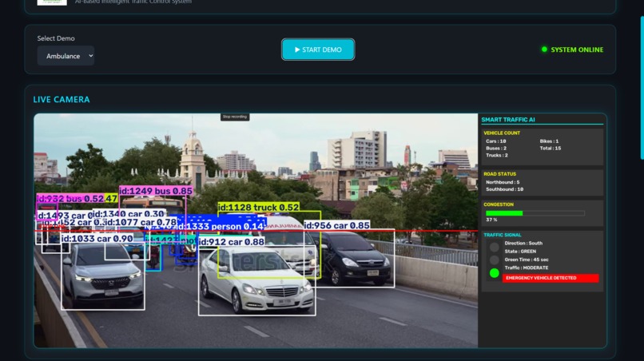Viewport: 644px width, 361px height.
Task: Click the id:1077 car 0.78 label
Action: [x=141, y=222]
